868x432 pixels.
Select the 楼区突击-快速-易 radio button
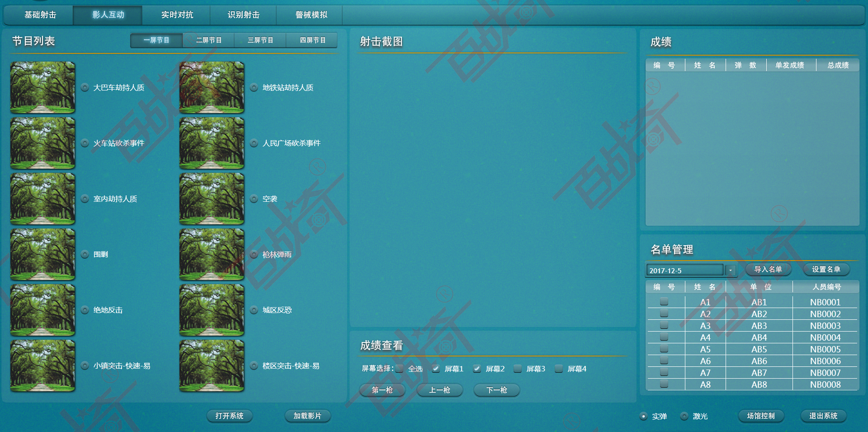(254, 366)
